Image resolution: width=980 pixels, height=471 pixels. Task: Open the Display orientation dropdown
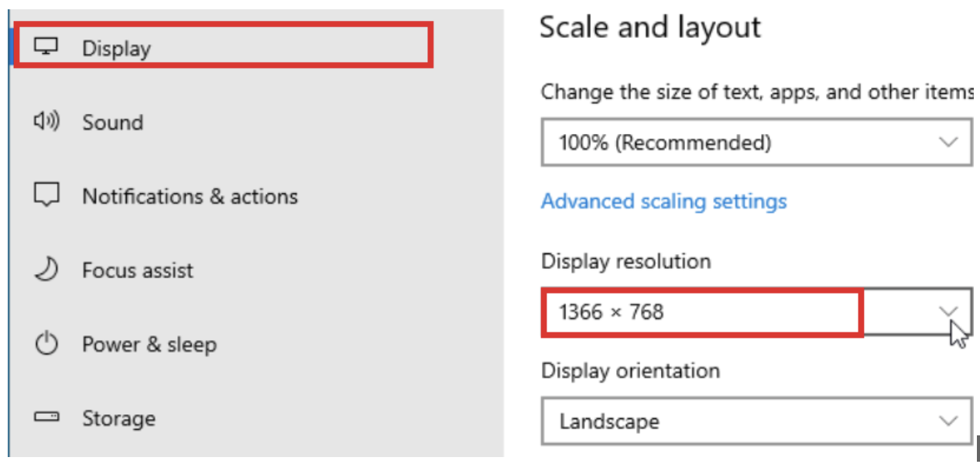pos(755,421)
